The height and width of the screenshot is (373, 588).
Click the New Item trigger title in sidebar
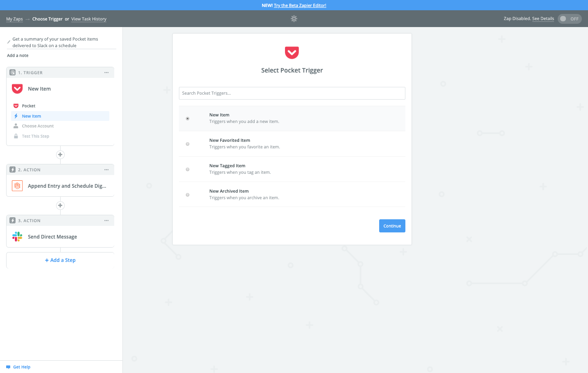[39, 89]
